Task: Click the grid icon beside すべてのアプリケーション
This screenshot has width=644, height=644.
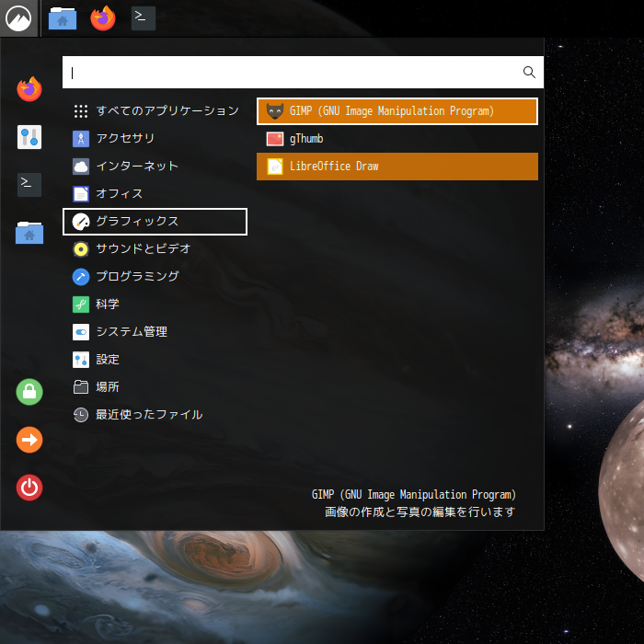Action: [81, 111]
